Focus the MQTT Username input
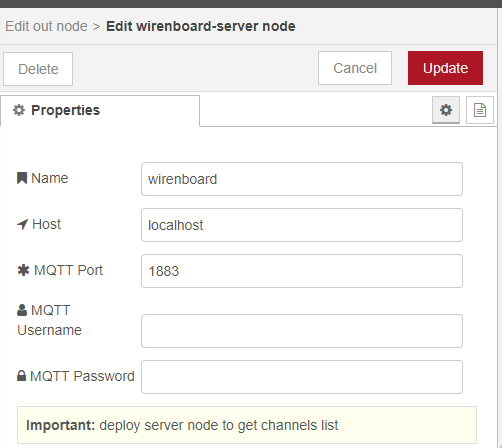The width and height of the screenshot is (502, 448). point(302,331)
